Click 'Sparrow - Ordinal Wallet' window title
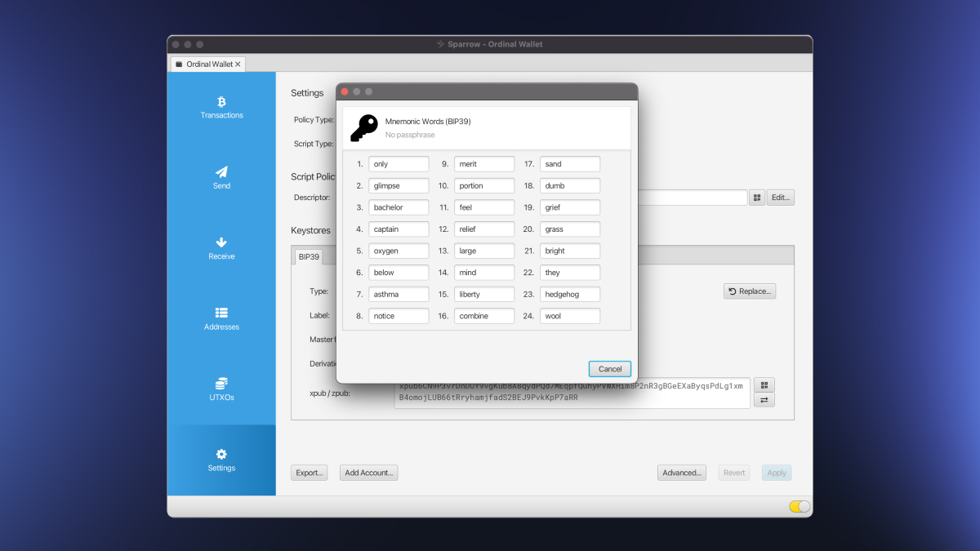This screenshot has width=980, height=551. 495,44
